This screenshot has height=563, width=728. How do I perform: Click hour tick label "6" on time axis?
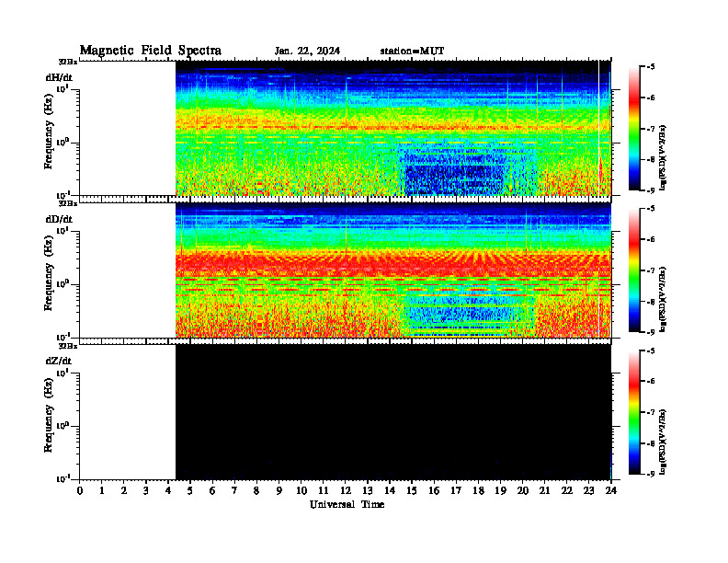pos(212,491)
